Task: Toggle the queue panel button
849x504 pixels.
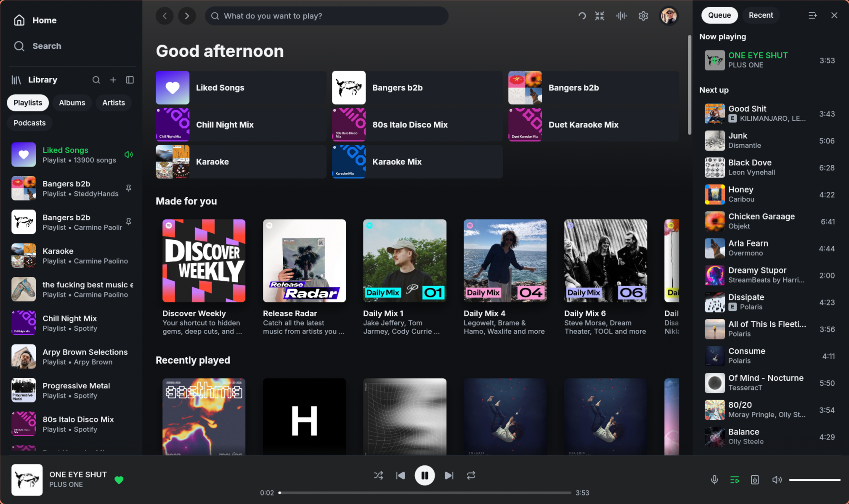Action: tap(735, 480)
